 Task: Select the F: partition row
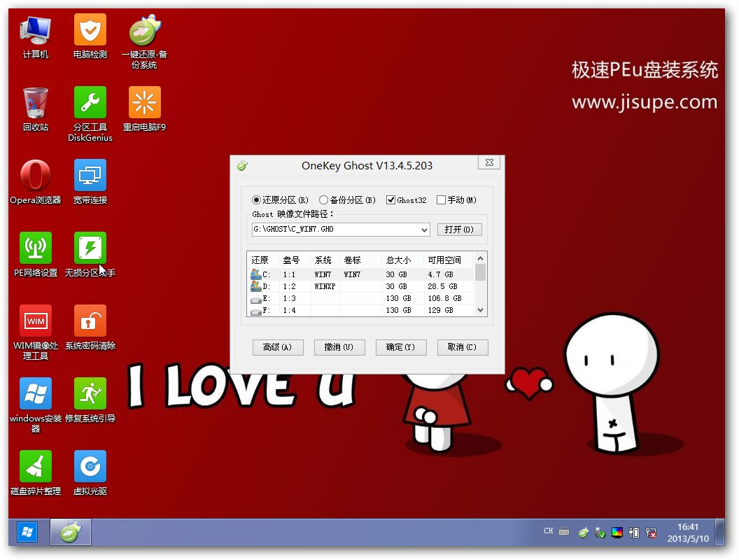click(360, 310)
